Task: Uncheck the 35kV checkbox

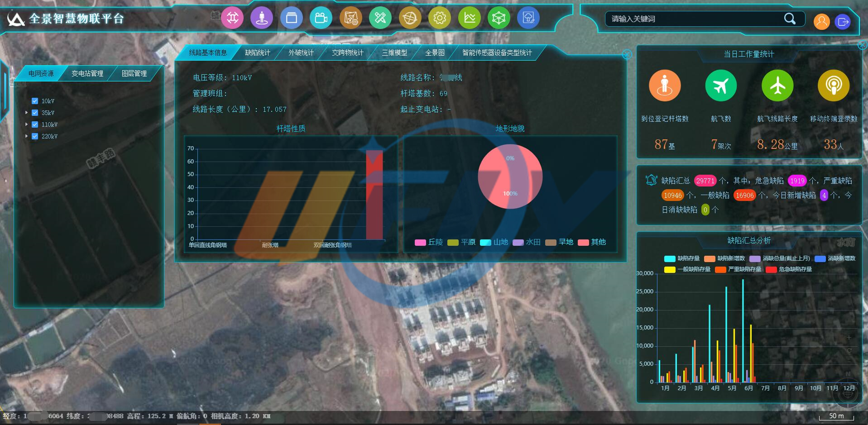Action: (35, 113)
